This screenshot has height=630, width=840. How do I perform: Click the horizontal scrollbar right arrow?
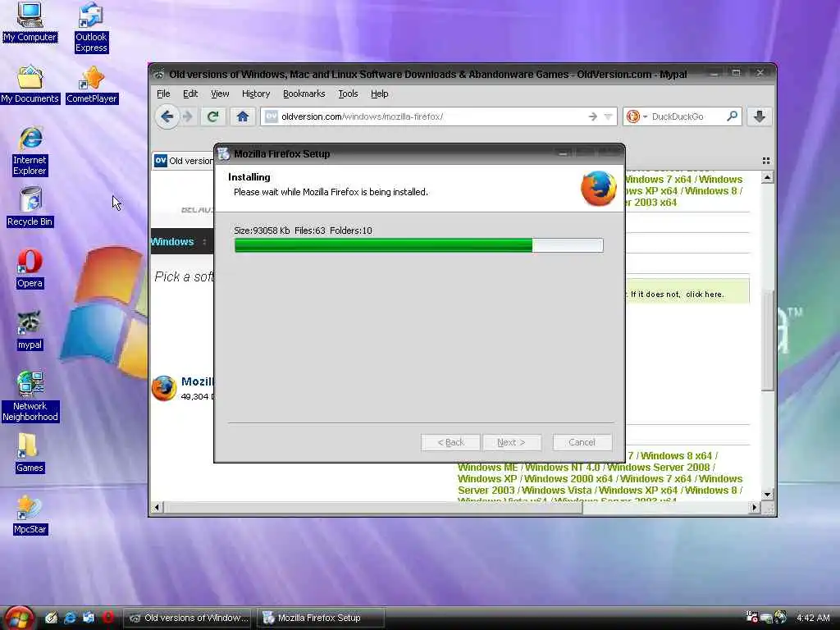click(755, 507)
